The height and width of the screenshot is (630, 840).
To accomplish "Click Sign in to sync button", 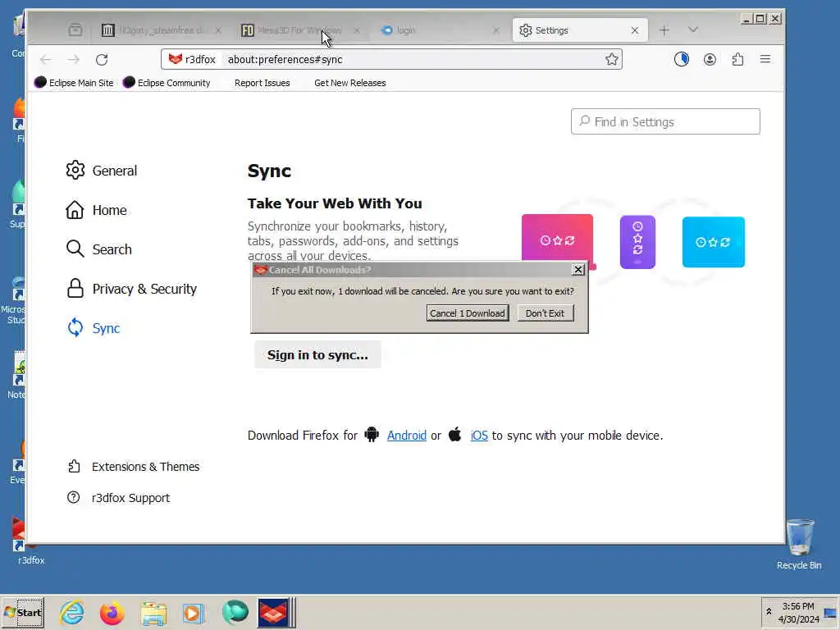I will [317, 354].
